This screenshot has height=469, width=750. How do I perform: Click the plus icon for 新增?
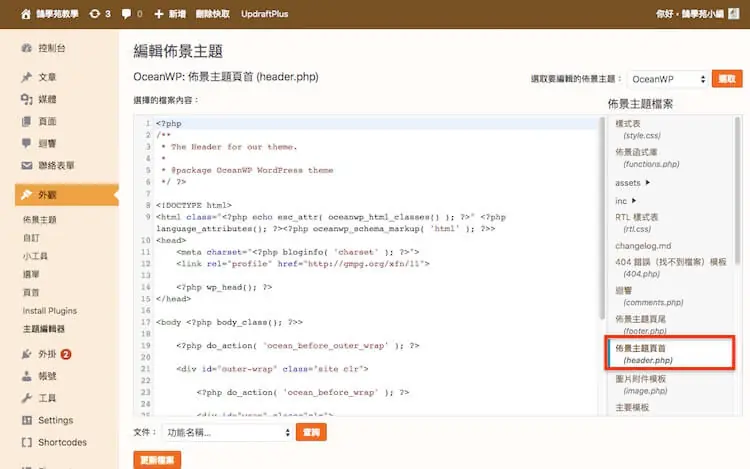point(159,14)
